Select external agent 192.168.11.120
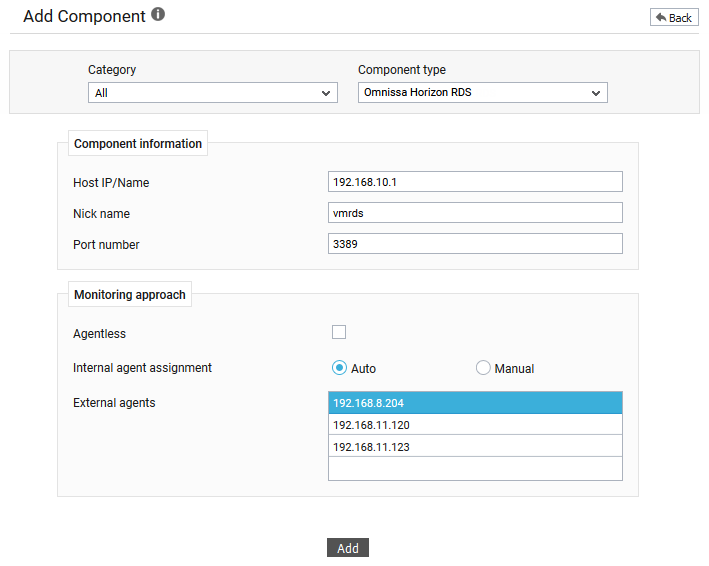Image resolution: width=709 pixels, height=566 pixels. click(475, 424)
